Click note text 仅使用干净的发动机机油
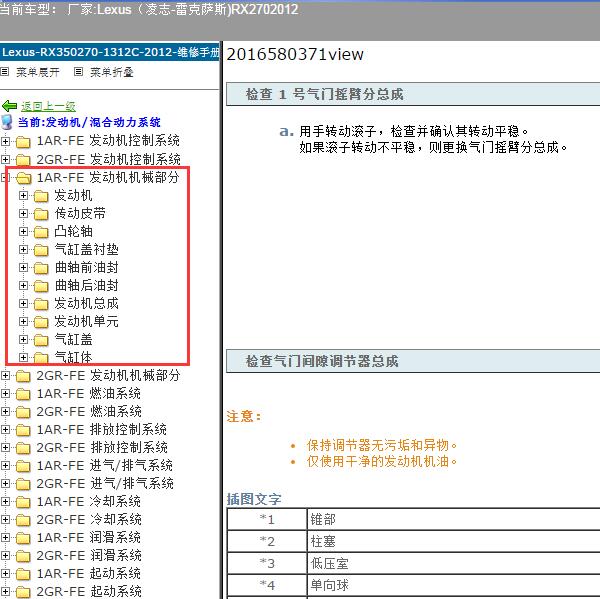Screen dimensions: 600x599 click(382, 462)
